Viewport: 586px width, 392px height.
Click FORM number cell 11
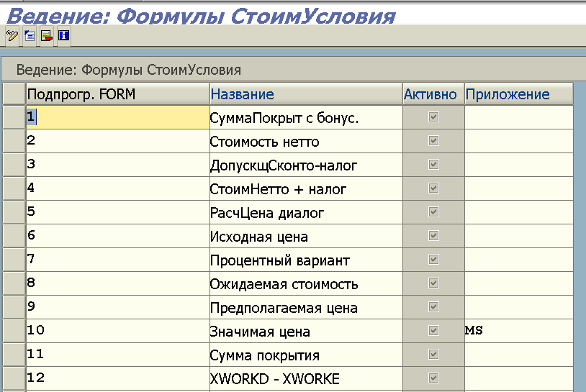tap(118, 355)
